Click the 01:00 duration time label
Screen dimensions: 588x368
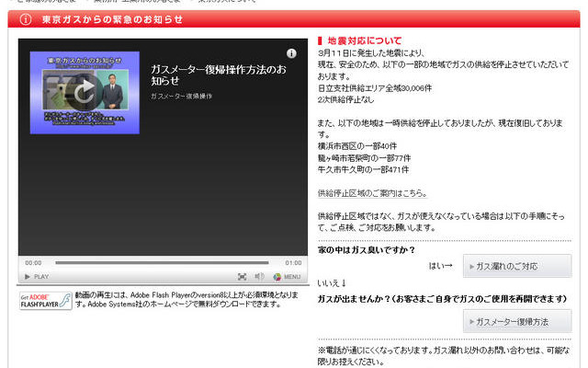[293, 263]
